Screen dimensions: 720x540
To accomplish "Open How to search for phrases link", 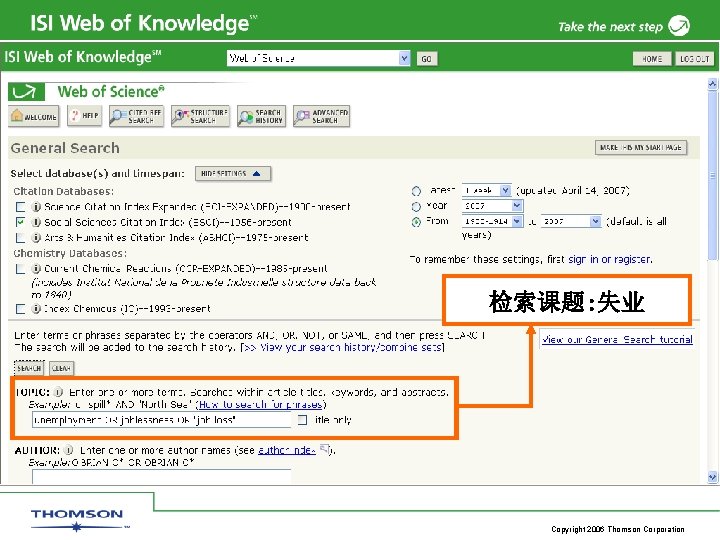I will pos(260,405).
